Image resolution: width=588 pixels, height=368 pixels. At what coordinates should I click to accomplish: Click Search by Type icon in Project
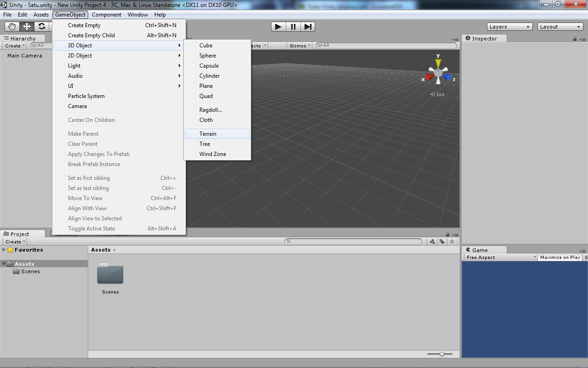pos(432,241)
